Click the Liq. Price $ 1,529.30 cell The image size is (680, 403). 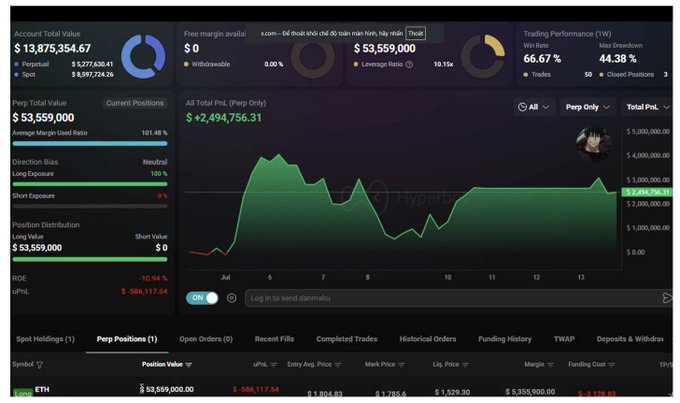pos(452,393)
